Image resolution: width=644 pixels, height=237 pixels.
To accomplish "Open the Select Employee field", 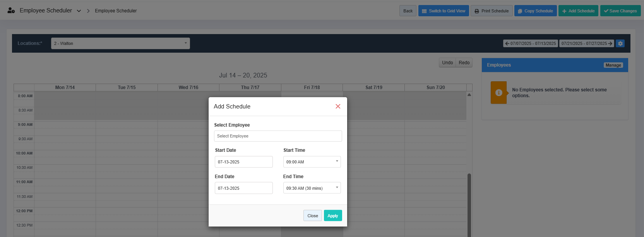I will [x=278, y=136].
